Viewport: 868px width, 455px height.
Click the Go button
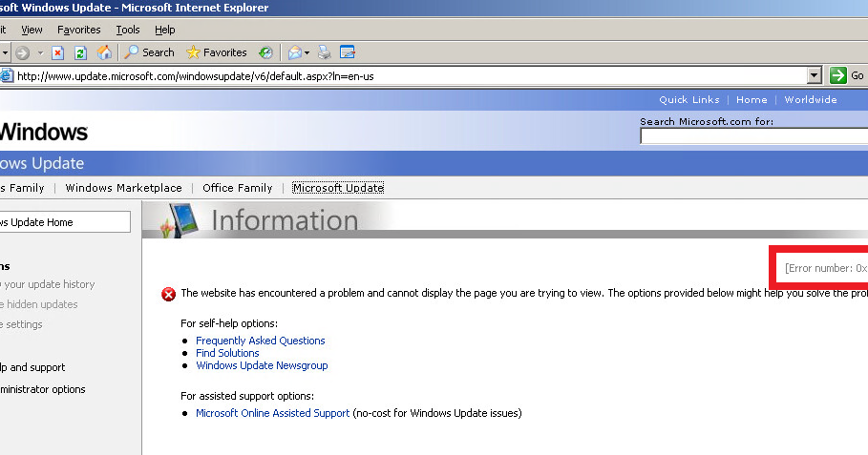coord(847,75)
